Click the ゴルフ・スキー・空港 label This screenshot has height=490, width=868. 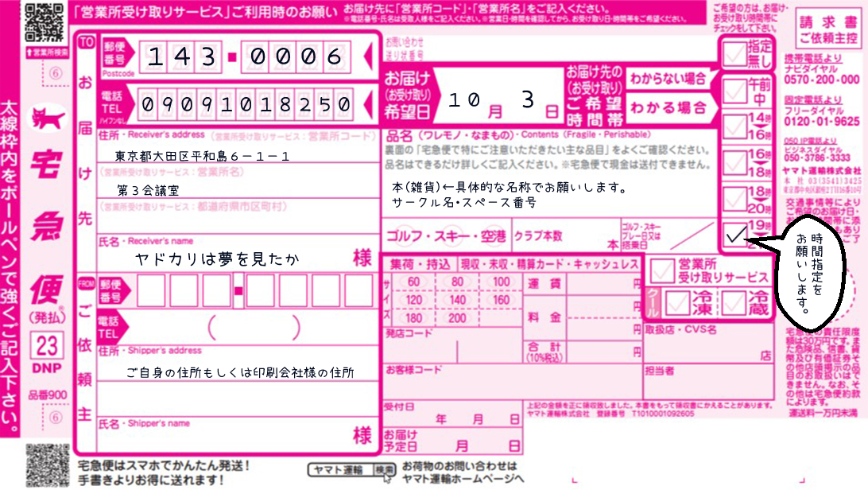click(x=446, y=236)
